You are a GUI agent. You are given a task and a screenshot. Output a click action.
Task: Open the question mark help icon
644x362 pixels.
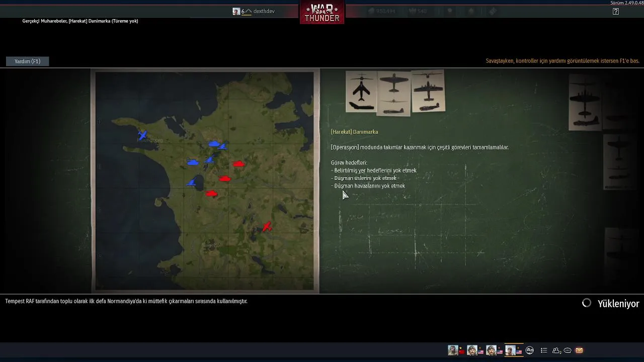point(616,11)
